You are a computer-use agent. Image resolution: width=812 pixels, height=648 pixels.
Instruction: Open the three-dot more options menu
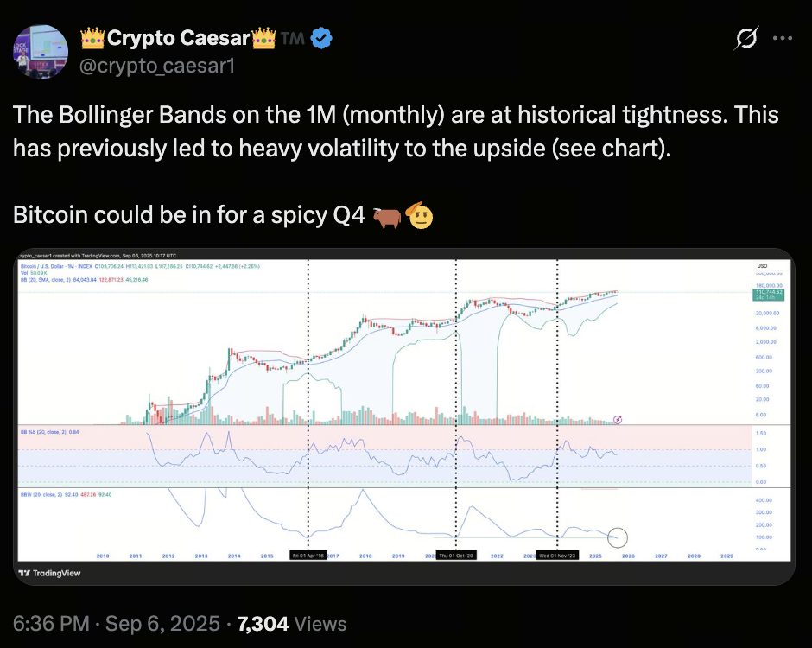[x=782, y=38]
